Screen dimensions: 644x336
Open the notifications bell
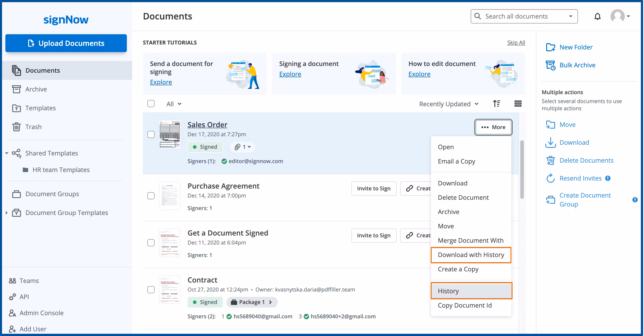597,17
